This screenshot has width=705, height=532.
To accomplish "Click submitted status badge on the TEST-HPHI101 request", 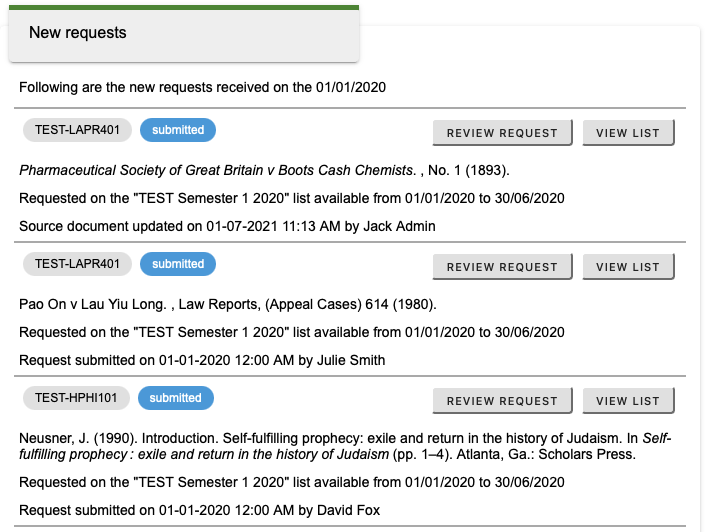I will pos(176,398).
